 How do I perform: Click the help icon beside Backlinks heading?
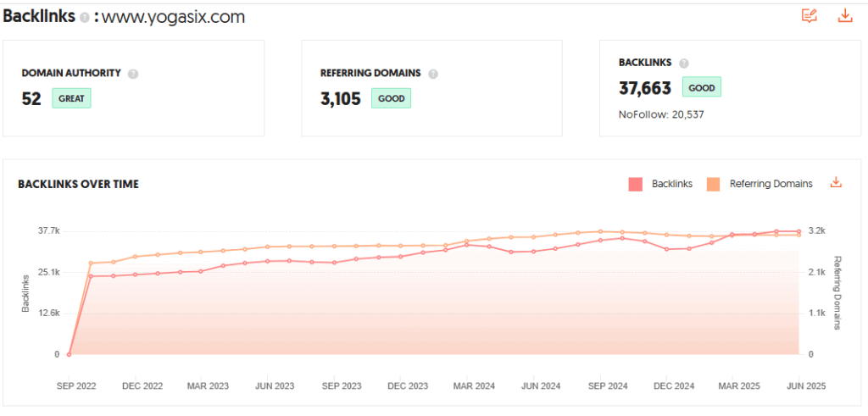pos(84,18)
